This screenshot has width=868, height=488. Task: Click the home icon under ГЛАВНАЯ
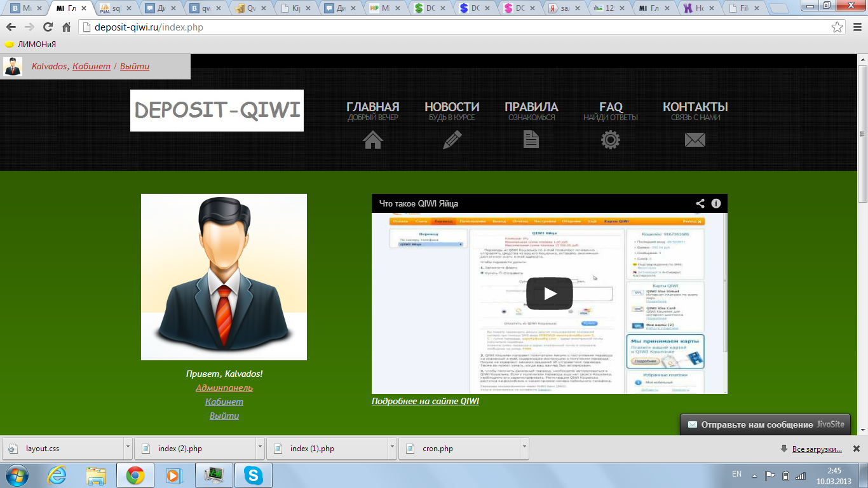click(373, 139)
